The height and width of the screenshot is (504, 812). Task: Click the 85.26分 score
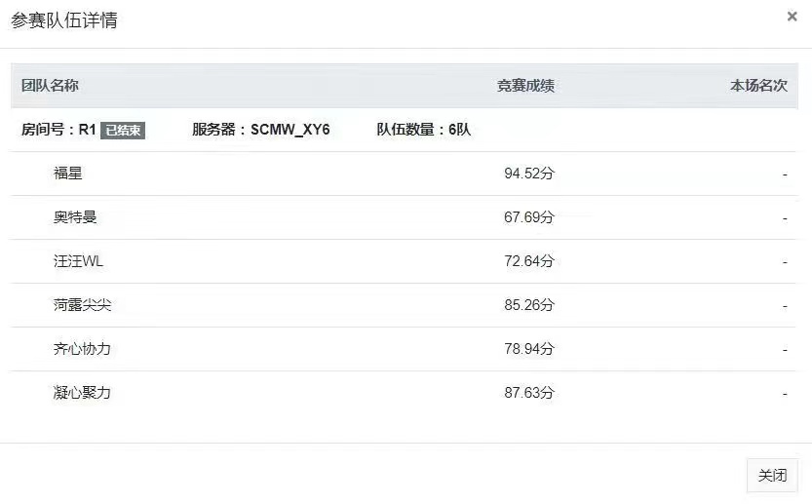click(x=528, y=305)
